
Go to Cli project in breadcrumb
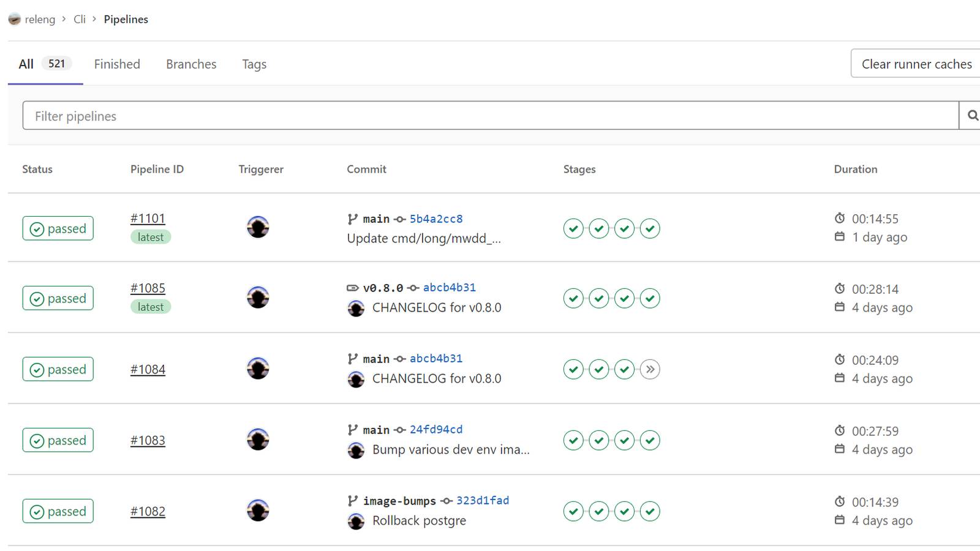(x=80, y=19)
